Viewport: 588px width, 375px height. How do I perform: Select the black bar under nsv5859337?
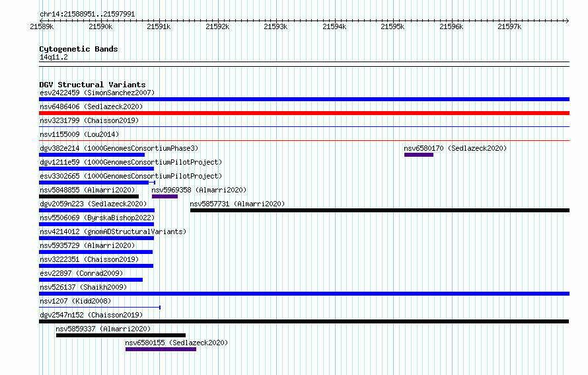pyautogui.click(x=121, y=335)
